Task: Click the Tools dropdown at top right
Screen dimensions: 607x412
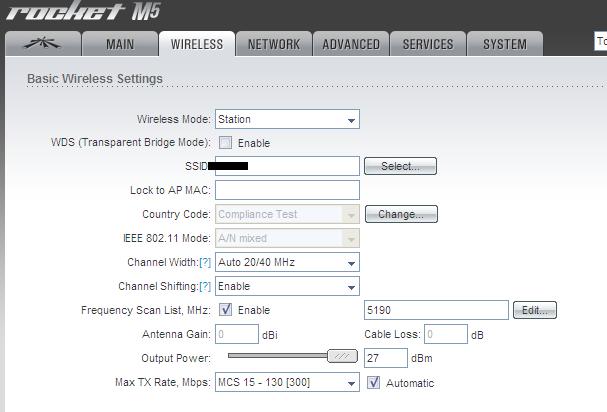Action: [601, 41]
